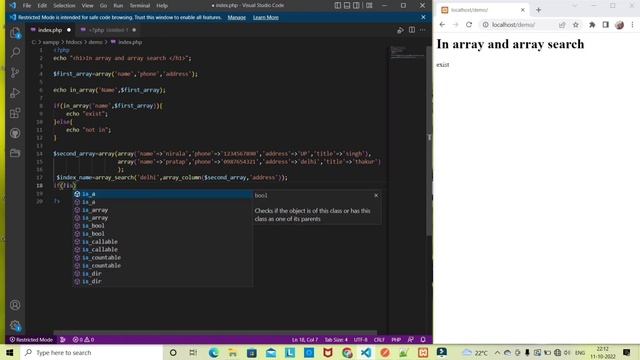This screenshot has height=360, width=640.
Task: Open the Chrome profile avatar
Action: [619, 25]
